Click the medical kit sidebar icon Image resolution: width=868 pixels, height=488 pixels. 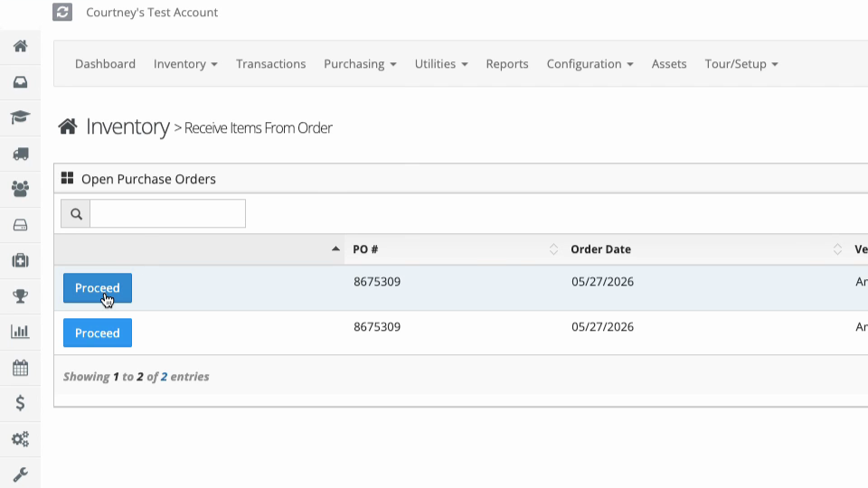(21, 260)
